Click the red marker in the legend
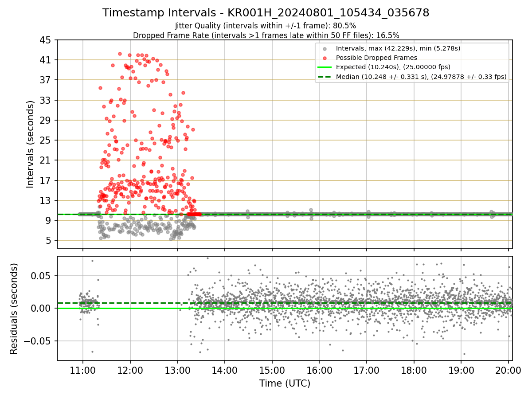The height and width of the screenshot is (399, 532). point(325,58)
